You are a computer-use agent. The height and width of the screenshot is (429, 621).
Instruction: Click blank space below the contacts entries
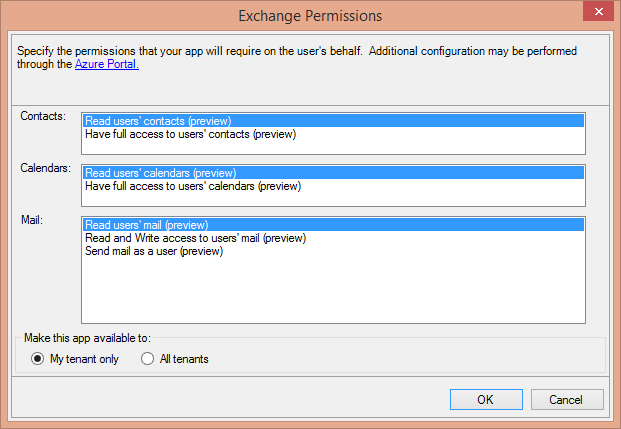pyautogui.click(x=330, y=147)
